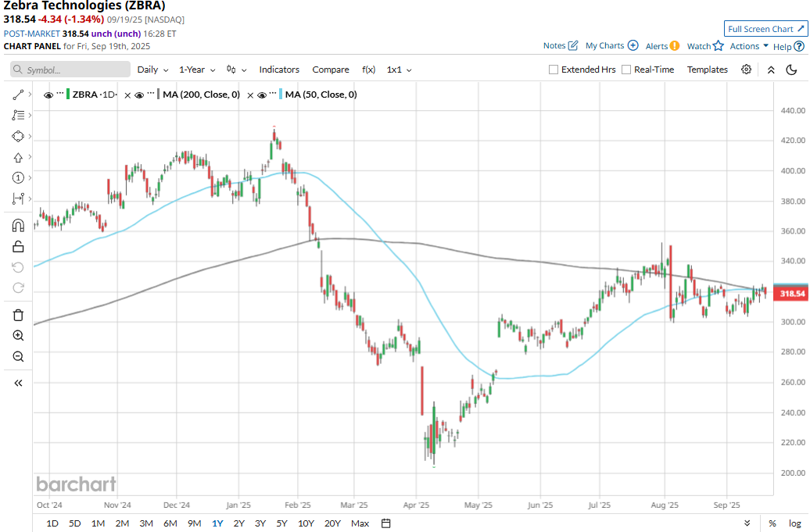This screenshot has width=810, height=532.
Task: Enable the Extended Hrs checkbox
Action: [x=554, y=70]
